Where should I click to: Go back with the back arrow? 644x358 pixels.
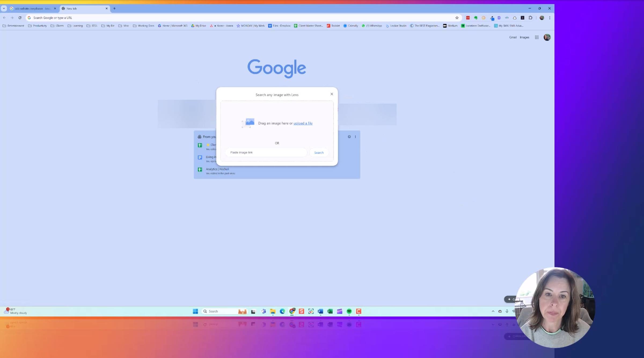point(4,18)
